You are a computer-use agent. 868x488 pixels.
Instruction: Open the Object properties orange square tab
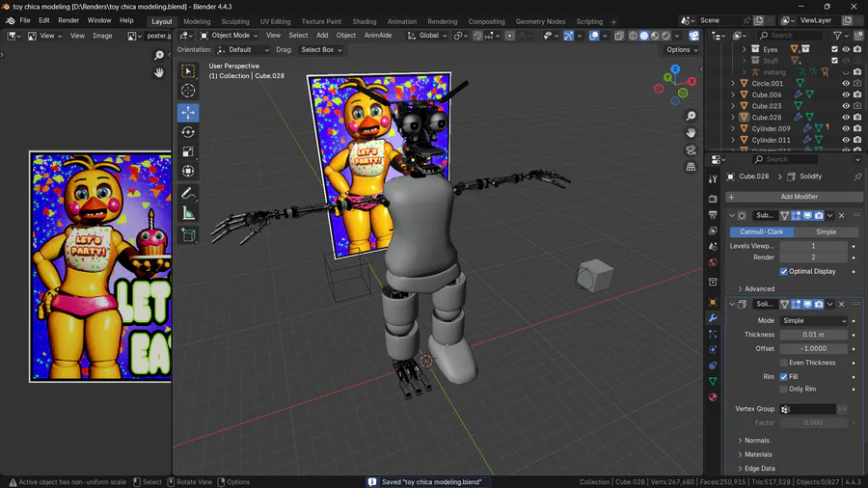tap(713, 302)
